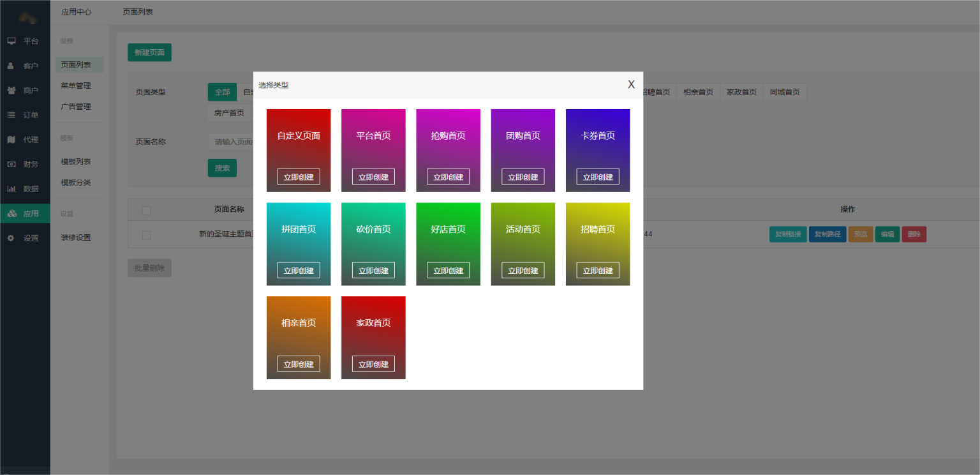The width and height of the screenshot is (980, 475).
Task: Click the 编辑 button in table row
Action: (x=887, y=234)
